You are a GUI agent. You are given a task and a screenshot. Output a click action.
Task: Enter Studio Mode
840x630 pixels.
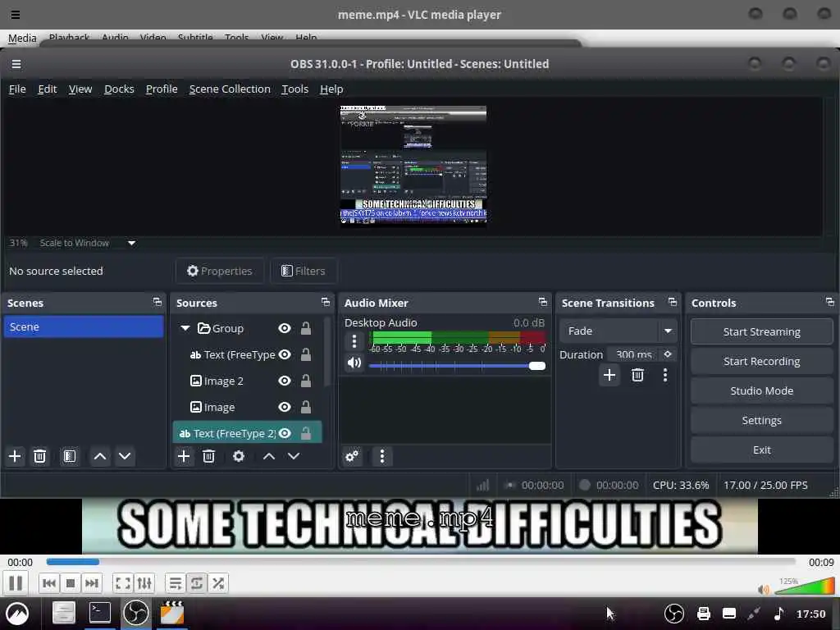click(761, 390)
